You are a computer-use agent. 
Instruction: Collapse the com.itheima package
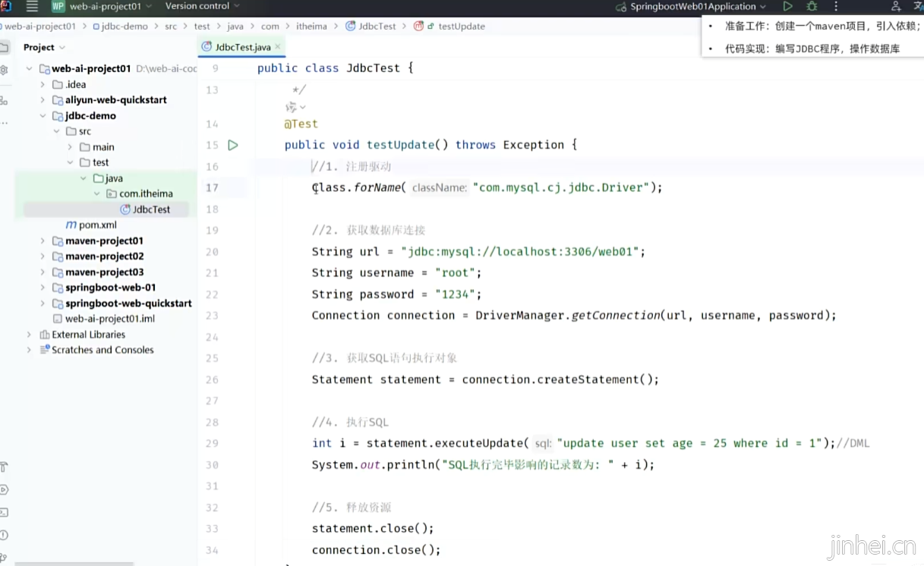coord(97,193)
